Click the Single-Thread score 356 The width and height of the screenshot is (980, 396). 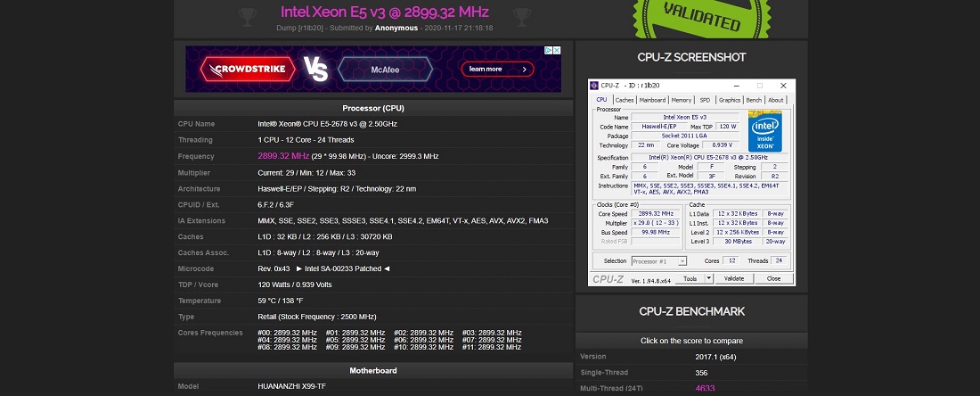(x=701, y=373)
